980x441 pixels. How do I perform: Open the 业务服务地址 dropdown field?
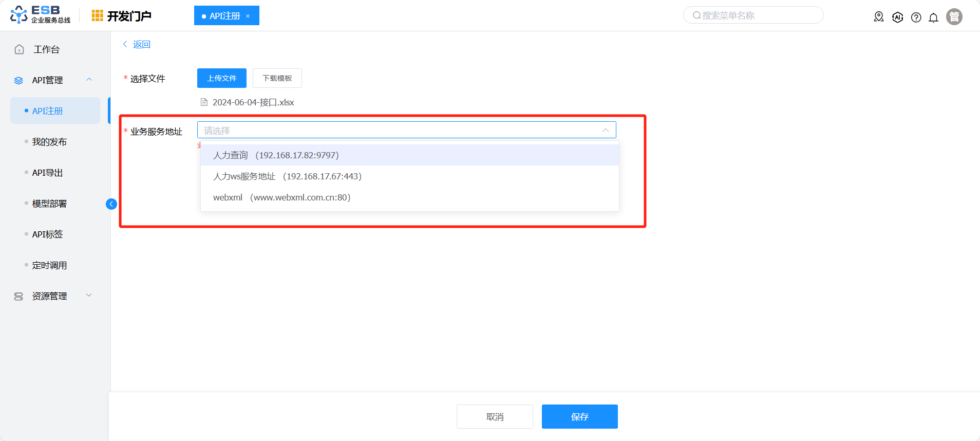406,130
